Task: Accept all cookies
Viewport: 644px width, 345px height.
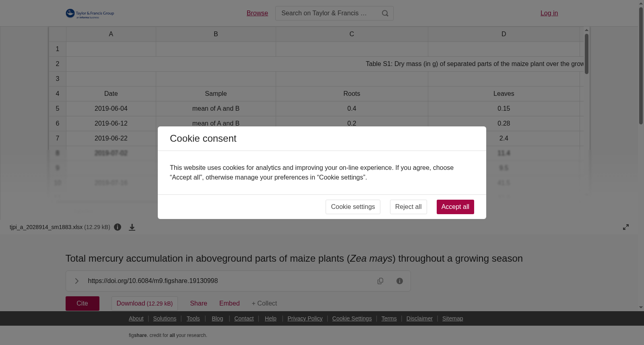Action: click(x=455, y=207)
